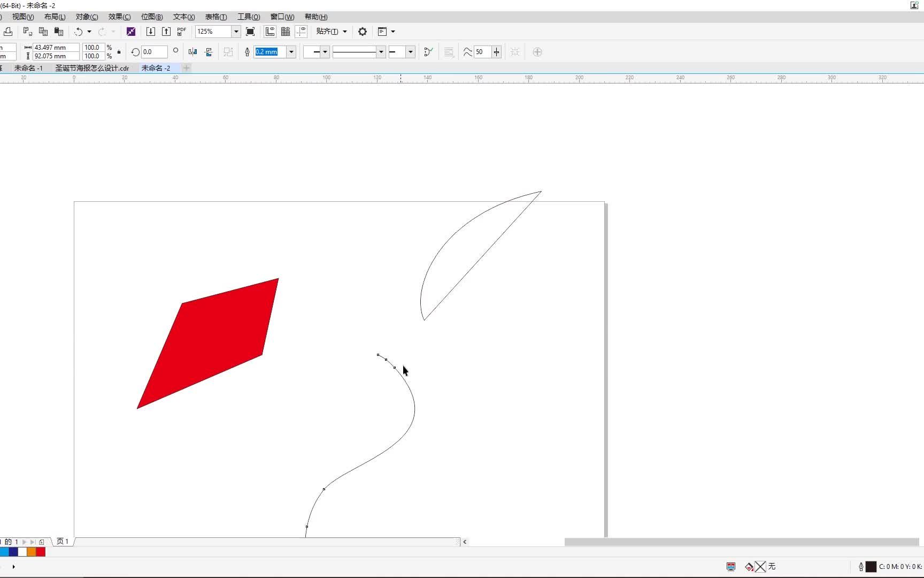Click the fill bucket icon in status bar

point(749,567)
